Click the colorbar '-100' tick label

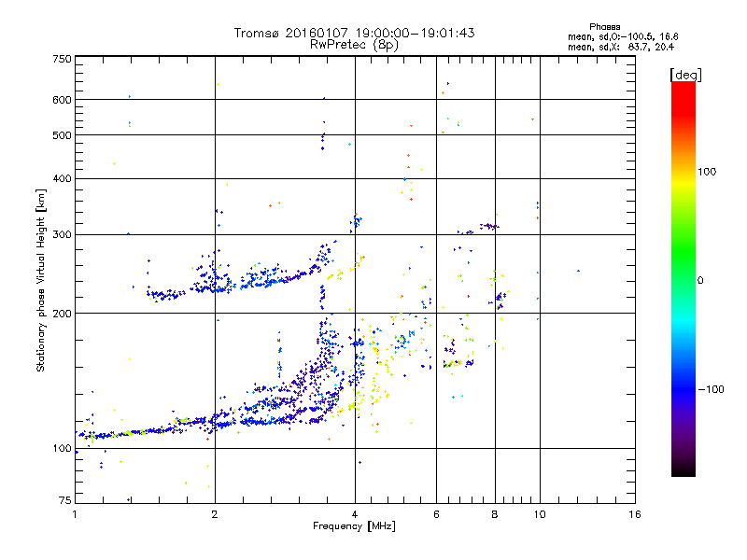tap(711, 389)
